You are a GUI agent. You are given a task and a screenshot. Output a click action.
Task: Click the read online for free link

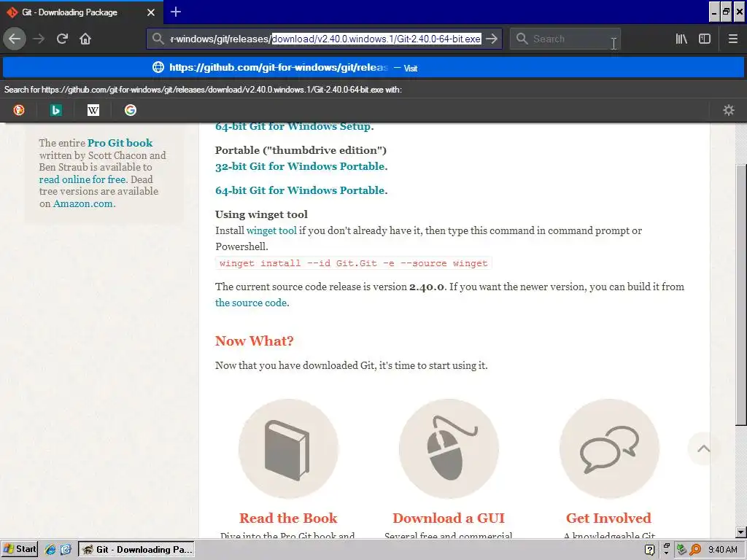point(82,179)
